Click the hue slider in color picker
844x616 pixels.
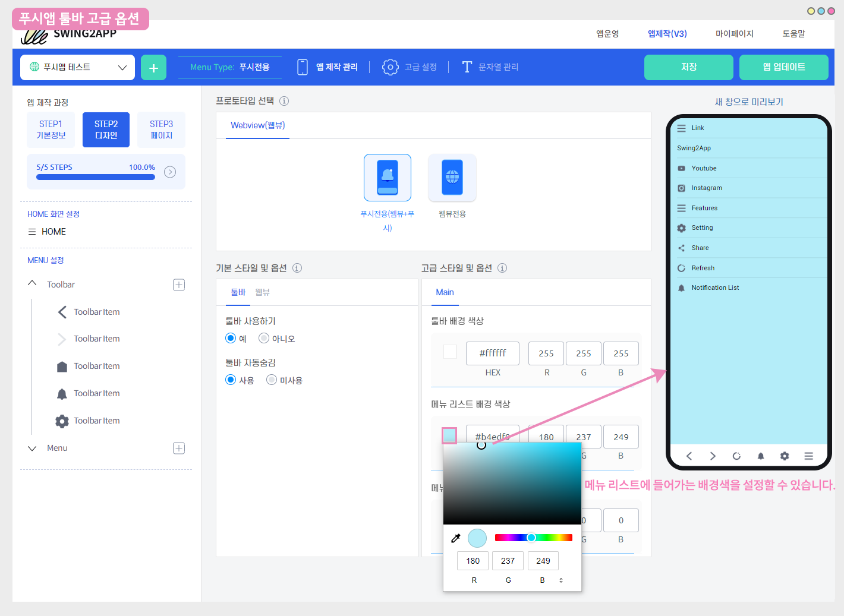tap(533, 538)
